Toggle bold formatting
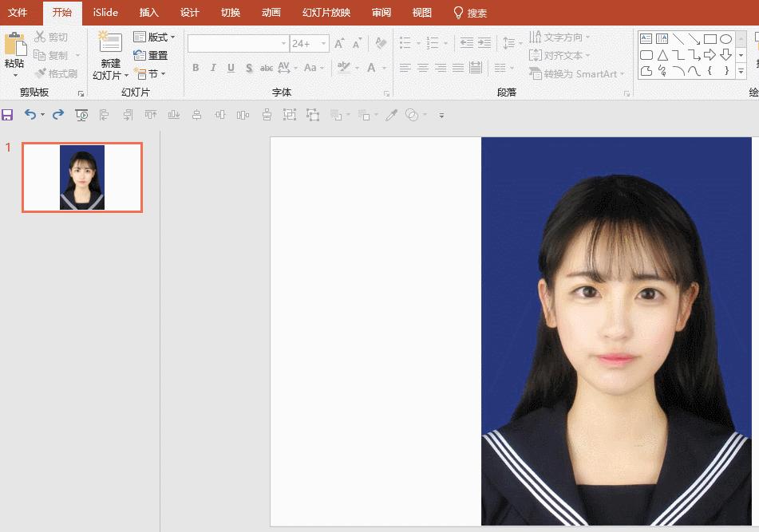The height and width of the screenshot is (532, 759). tap(196, 68)
